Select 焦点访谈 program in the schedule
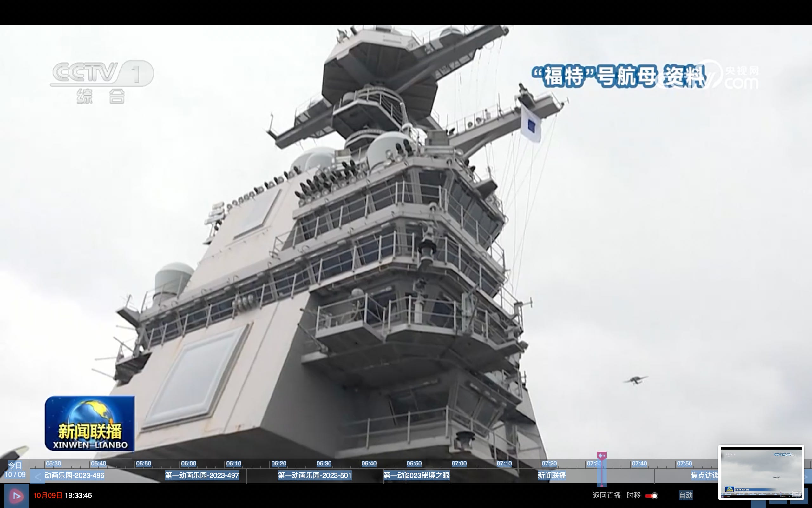 point(704,475)
